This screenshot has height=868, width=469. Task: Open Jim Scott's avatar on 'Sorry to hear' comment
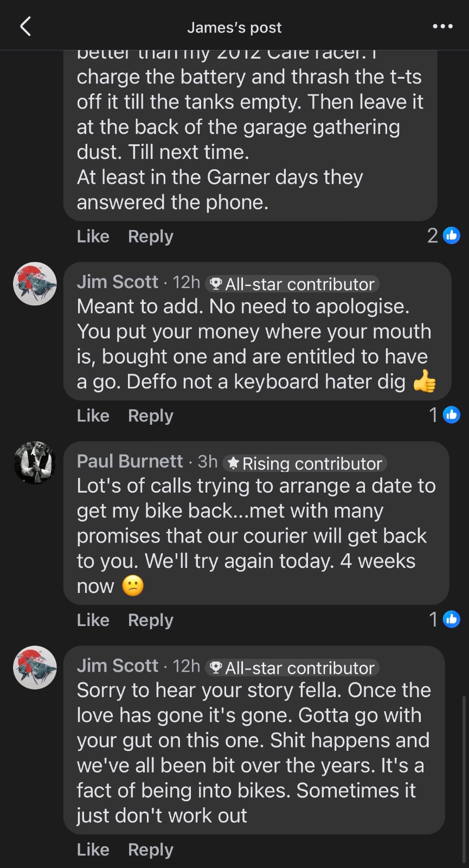(35, 667)
